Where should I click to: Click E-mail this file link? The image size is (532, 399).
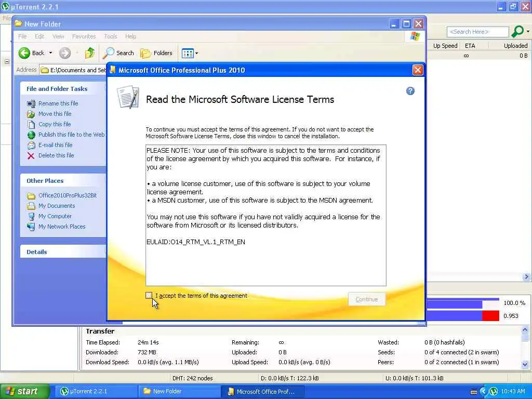tap(55, 145)
